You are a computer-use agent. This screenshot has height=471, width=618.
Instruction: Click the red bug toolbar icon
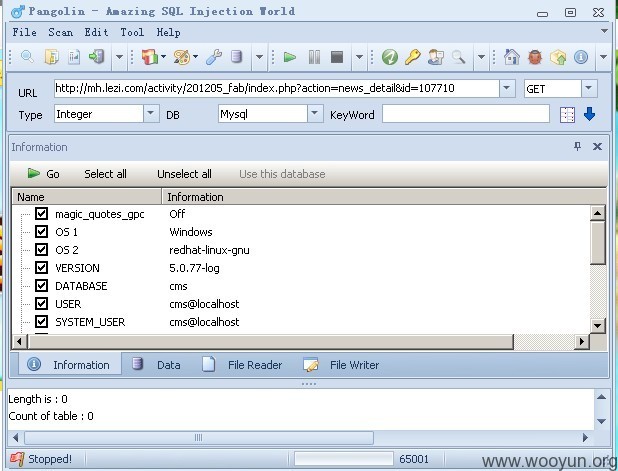[x=535, y=57]
